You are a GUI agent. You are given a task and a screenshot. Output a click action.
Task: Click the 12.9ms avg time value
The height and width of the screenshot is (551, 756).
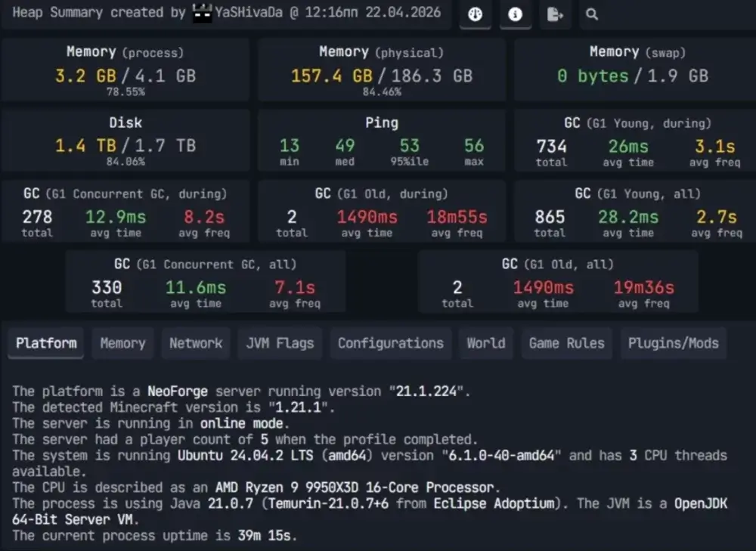(116, 217)
